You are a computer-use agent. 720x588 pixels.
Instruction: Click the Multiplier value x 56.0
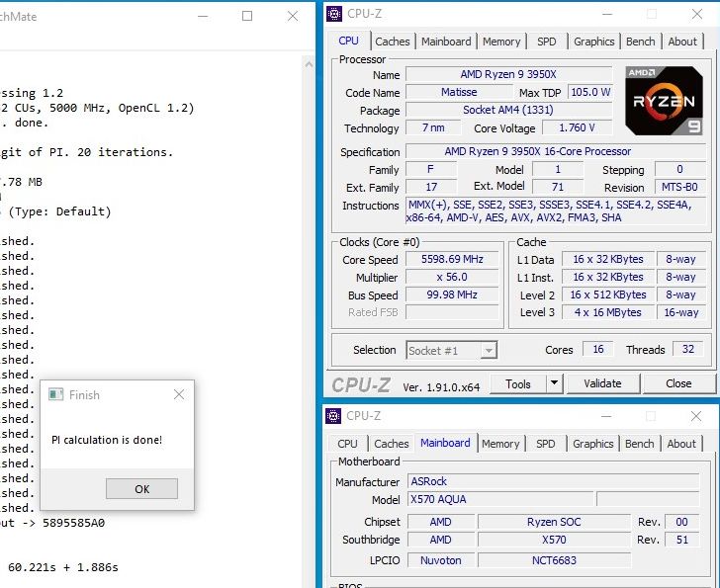452,278
